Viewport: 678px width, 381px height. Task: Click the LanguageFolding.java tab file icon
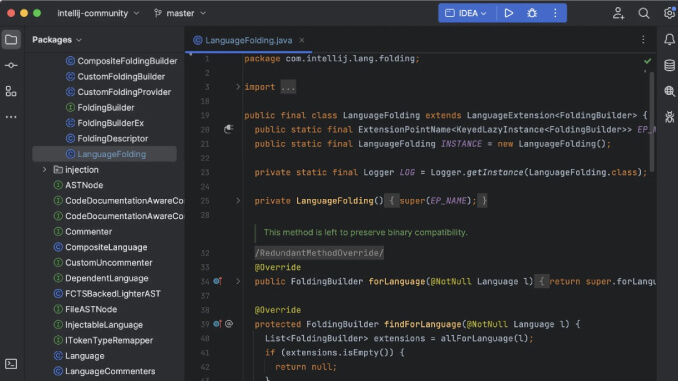pyautogui.click(x=198, y=40)
